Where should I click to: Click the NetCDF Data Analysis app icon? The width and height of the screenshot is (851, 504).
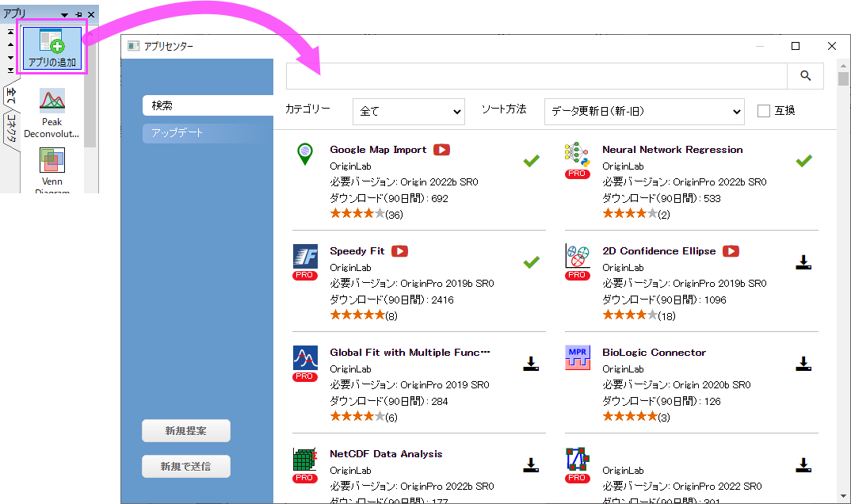click(305, 460)
